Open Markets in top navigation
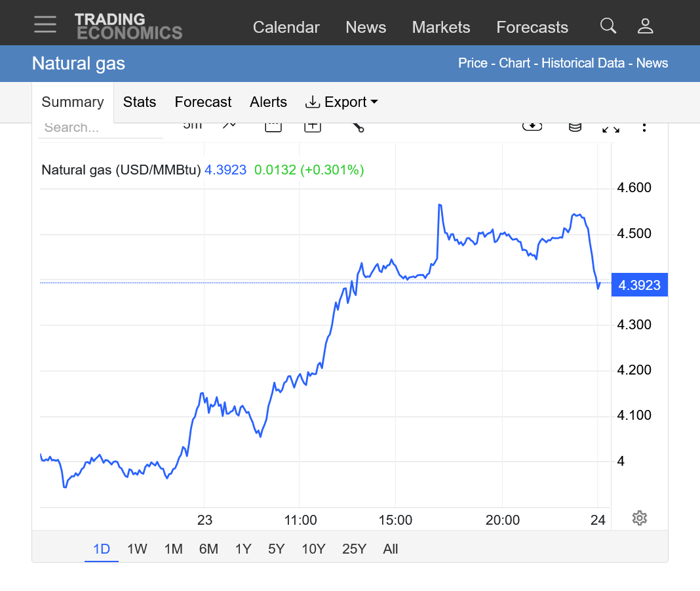This screenshot has height=591, width=700. (440, 28)
